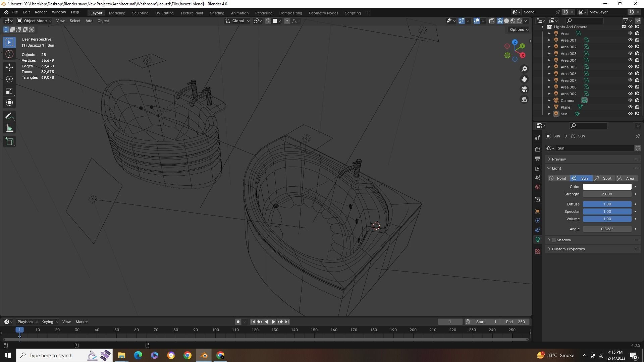This screenshot has height=362, width=644.
Task: Add a new workspace tab
Action: (368, 13)
